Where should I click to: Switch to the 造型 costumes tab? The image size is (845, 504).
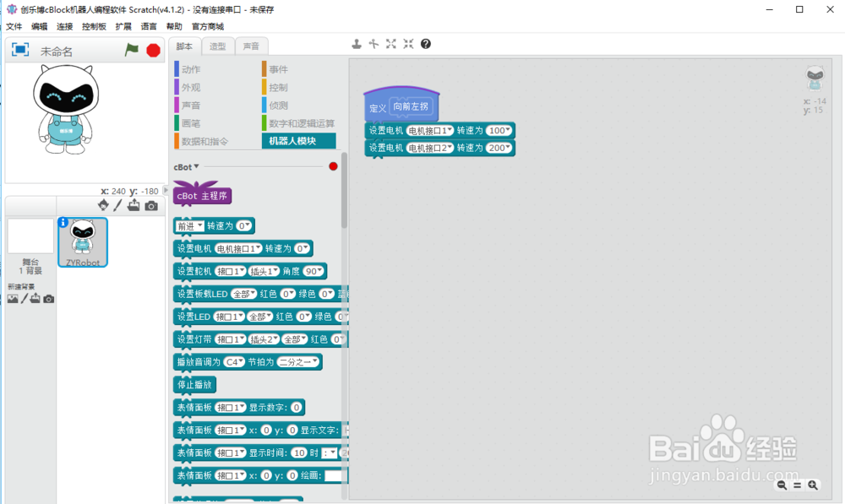pos(215,46)
